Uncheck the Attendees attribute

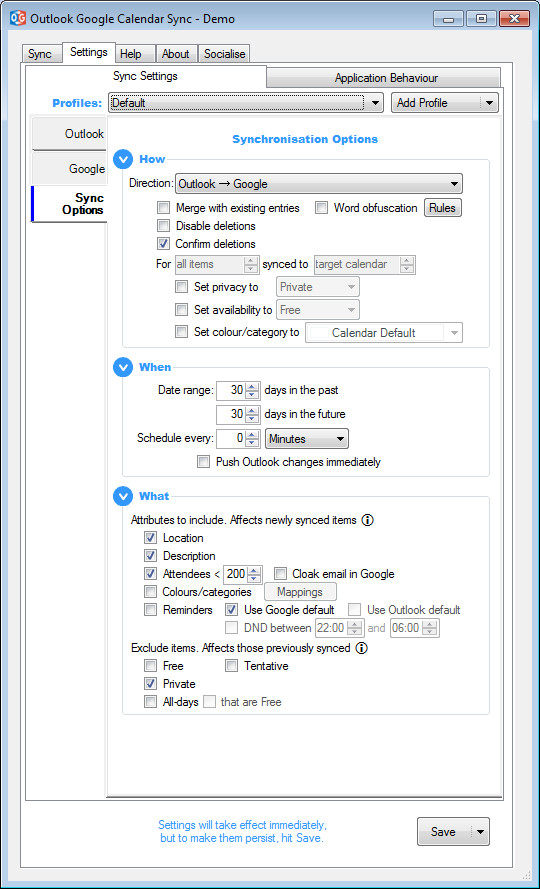pos(150,574)
